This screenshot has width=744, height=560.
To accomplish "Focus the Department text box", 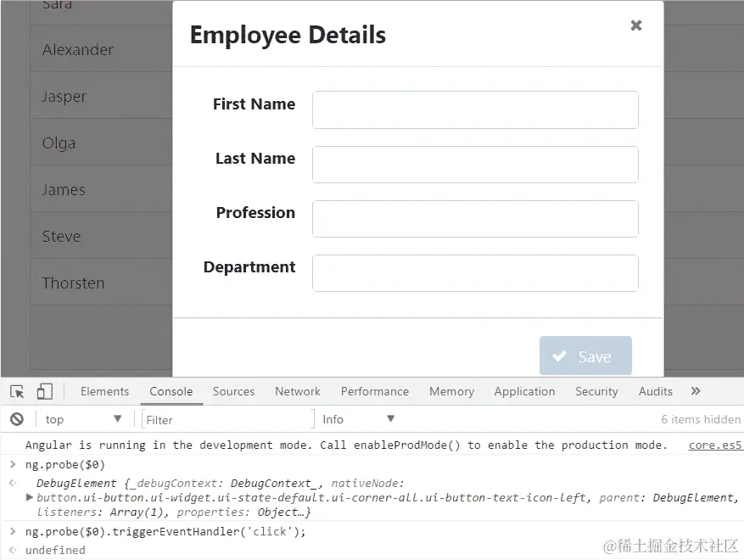I will tap(475, 273).
